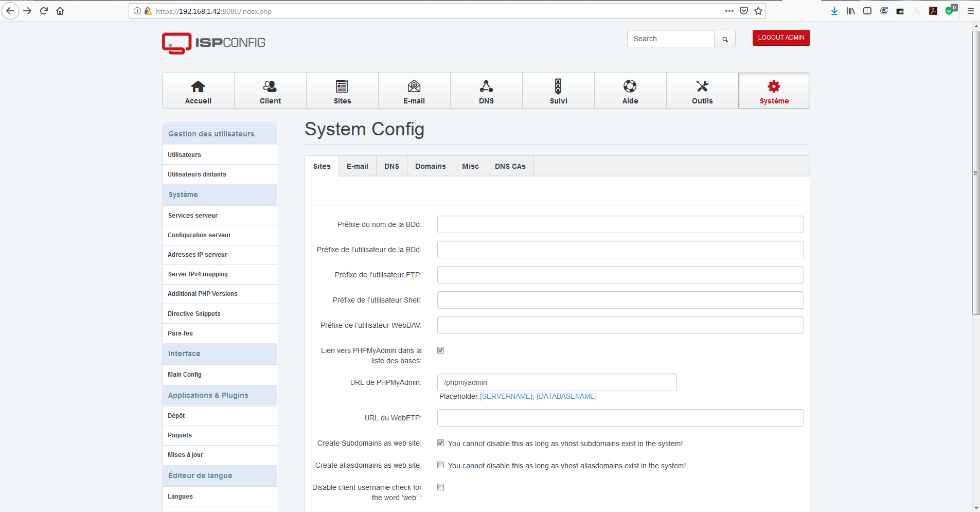Open the Accueil home module
Screen dimensions: 980x512
pyautogui.click(x=198, y=91)
